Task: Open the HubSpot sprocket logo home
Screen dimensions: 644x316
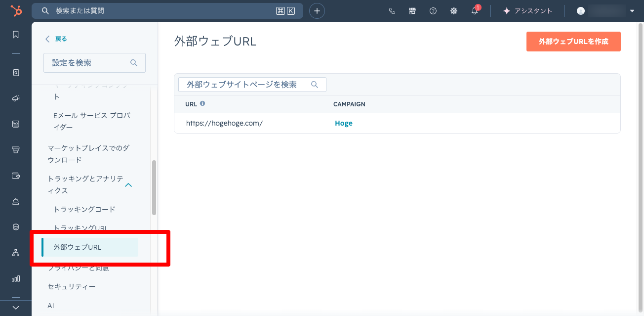Action: tap(16, 11)
